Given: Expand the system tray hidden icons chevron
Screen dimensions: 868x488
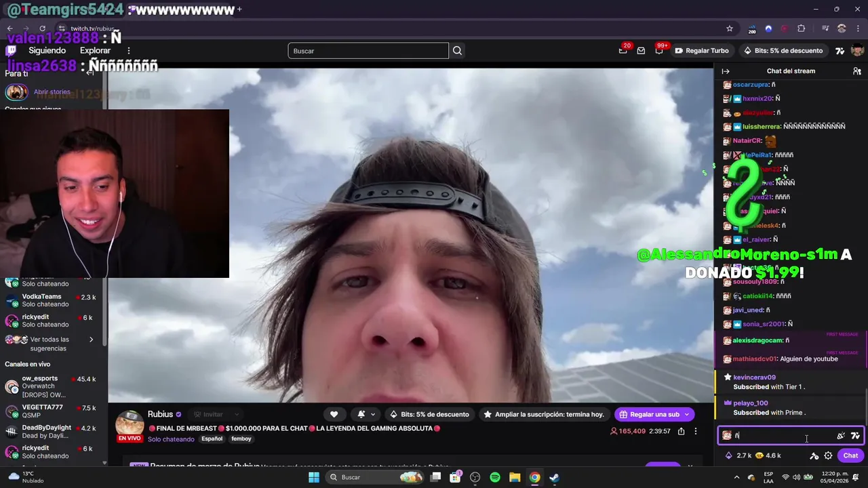Looking at the screenshot, I should pyautogui.click(x=737, y=477).
